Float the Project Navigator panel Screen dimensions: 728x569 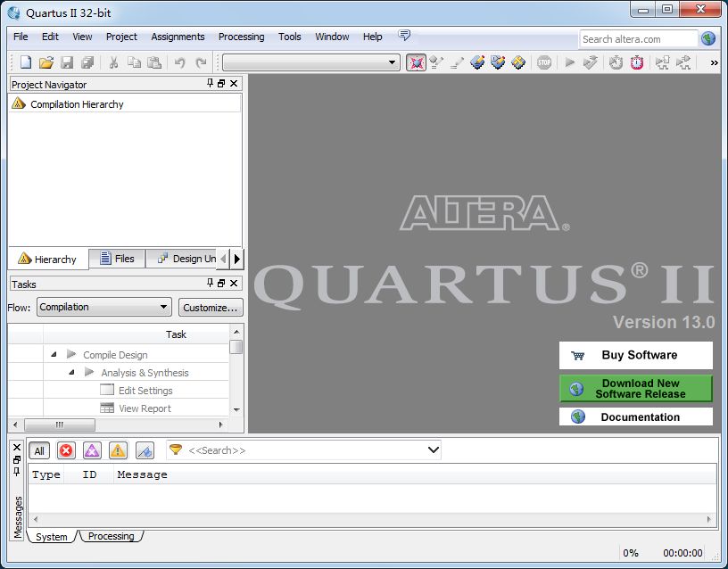(x=221, y=84)
